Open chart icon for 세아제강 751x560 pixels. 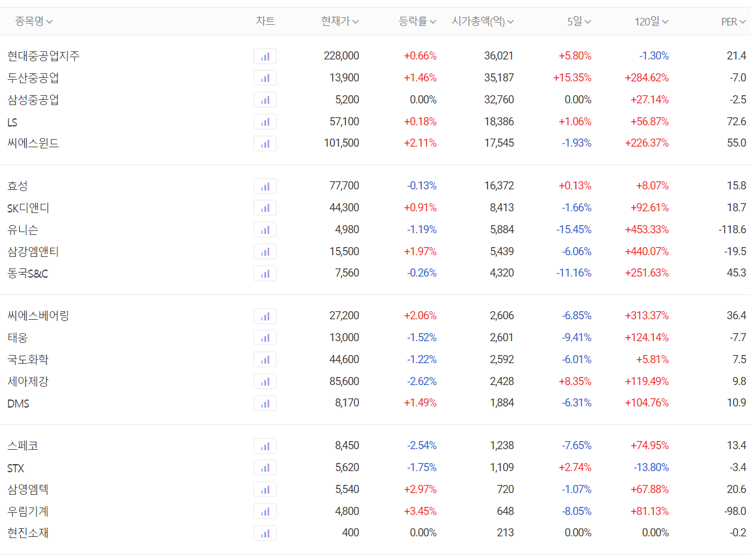pyautogui.click(x=265, y=382)
